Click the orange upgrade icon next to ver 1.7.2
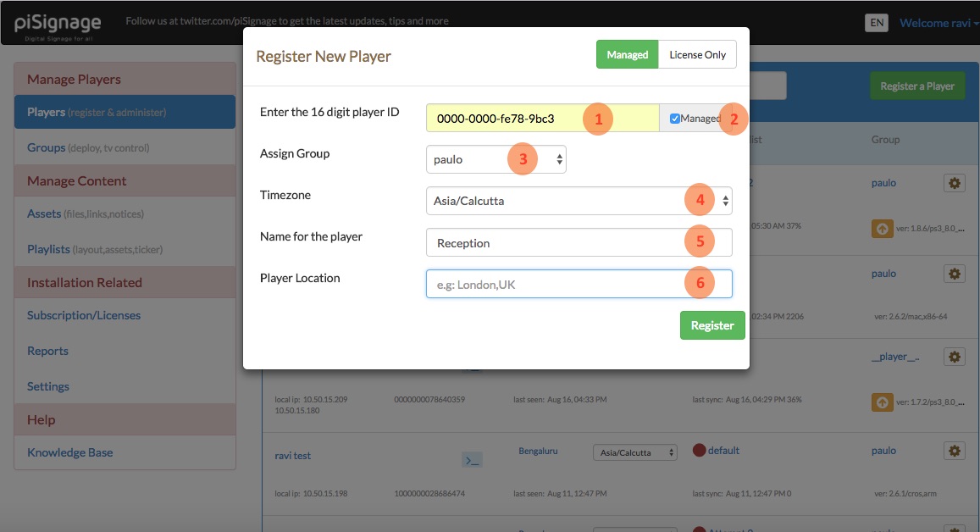This screenshot has height=532, width=980. (x=883, y=400)
